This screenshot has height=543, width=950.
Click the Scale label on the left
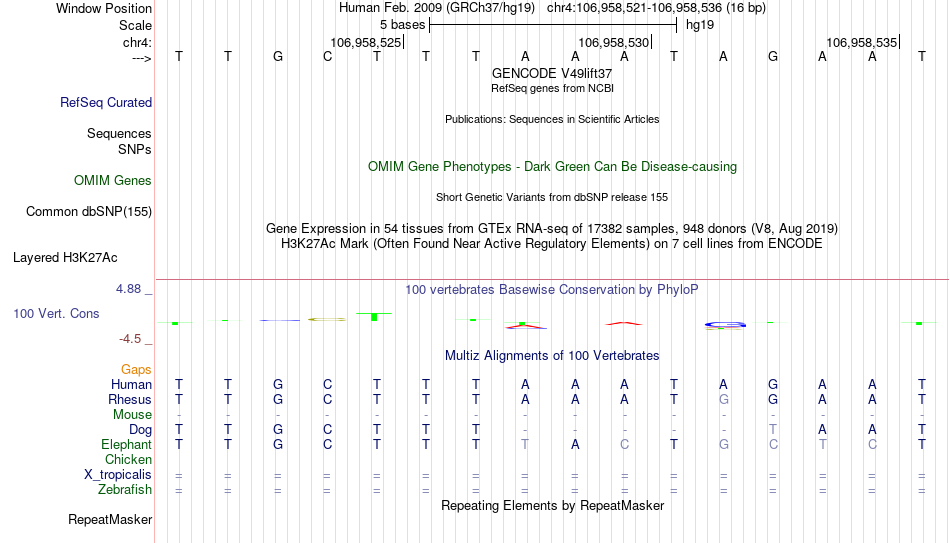(x=135, y=25)
